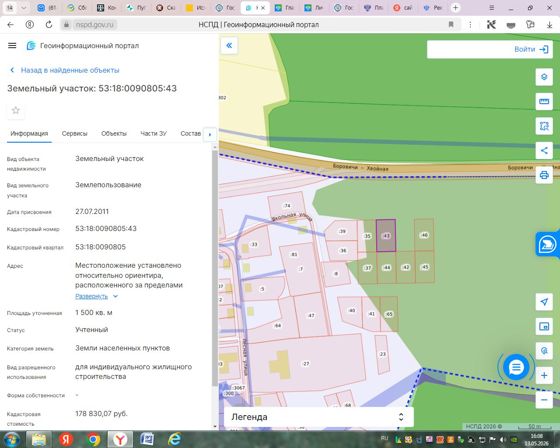Screen dimensions: 560x448
Task: Click the map rotation/compass button
Action: [x=544, y=351]
